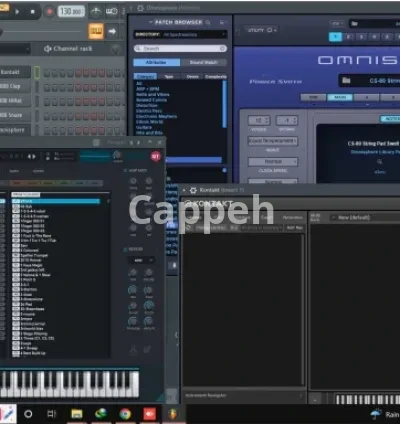Open the reverb type dropdown above knobs
This screenshot has height=424, width=400.
coord(141,260)
